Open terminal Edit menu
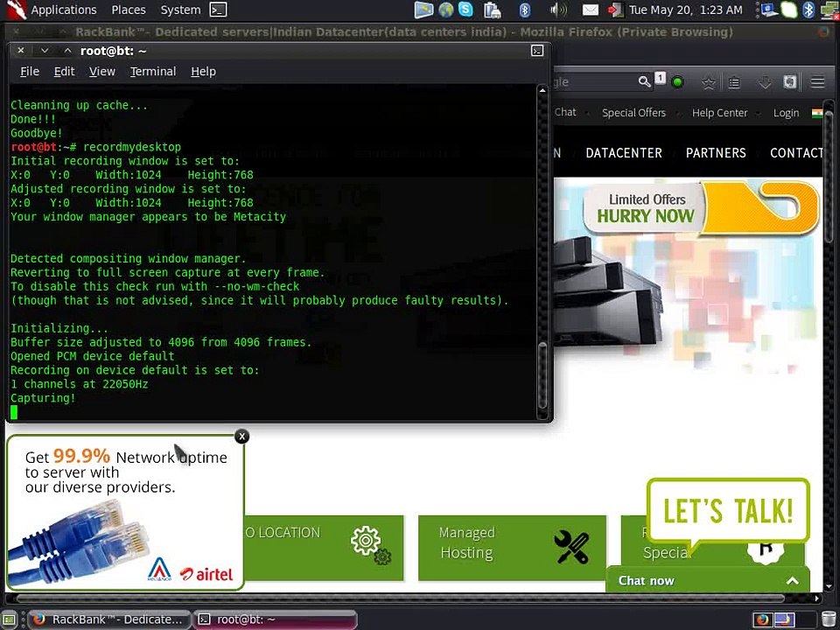 point(64,71)
